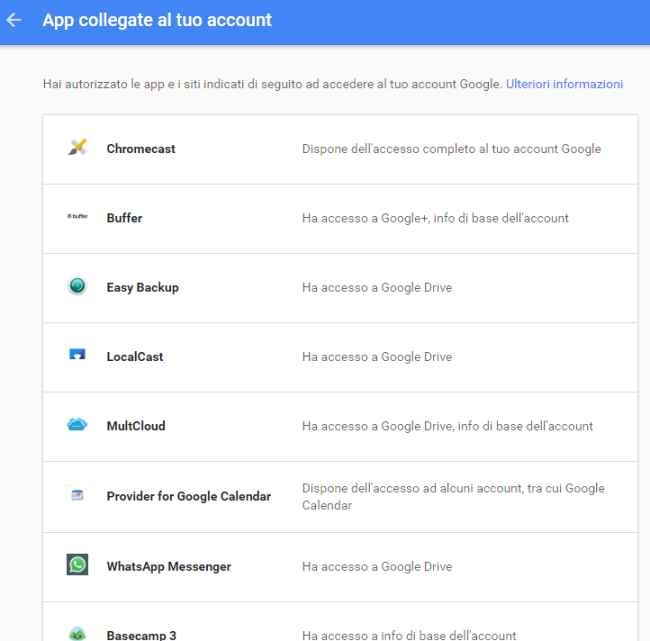The image size is (650, 641).
Task: Click the Chromecast app icon
Action: coord(77,147)
